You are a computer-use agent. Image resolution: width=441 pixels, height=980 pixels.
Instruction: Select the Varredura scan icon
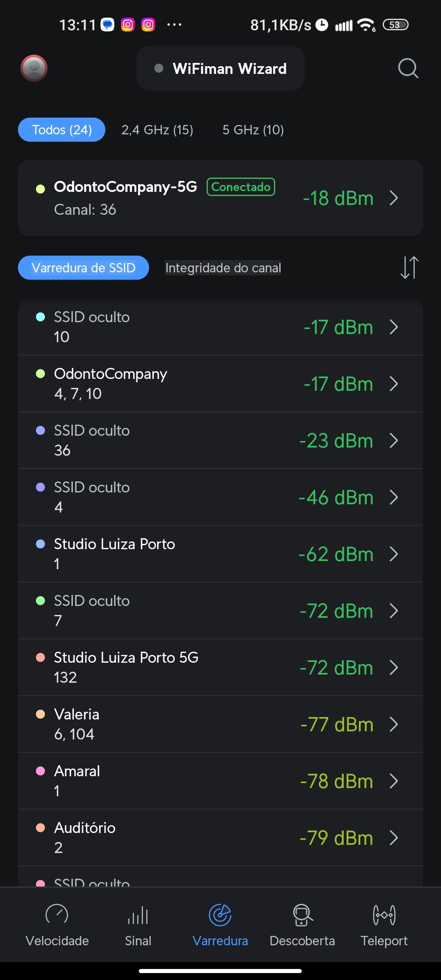point(220,915)
